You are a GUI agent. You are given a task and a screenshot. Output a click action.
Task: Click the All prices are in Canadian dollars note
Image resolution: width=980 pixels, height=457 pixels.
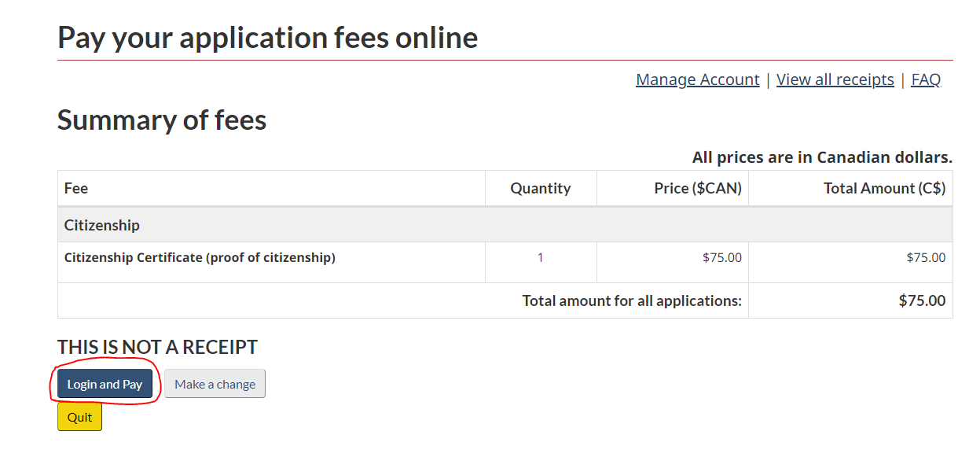click(822, 157)
